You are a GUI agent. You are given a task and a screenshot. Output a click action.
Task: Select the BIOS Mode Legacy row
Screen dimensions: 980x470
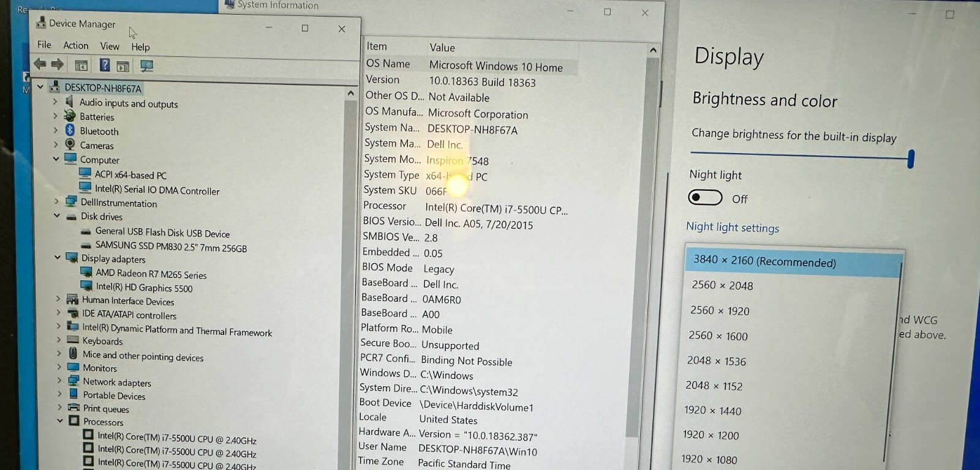(x=408, y=268)
